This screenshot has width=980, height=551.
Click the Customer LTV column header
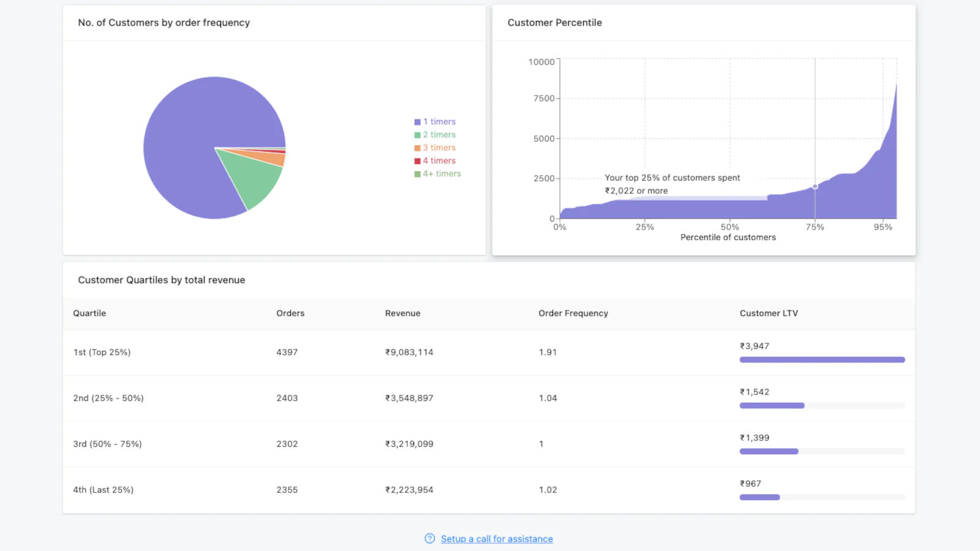(x=769, y=313)
